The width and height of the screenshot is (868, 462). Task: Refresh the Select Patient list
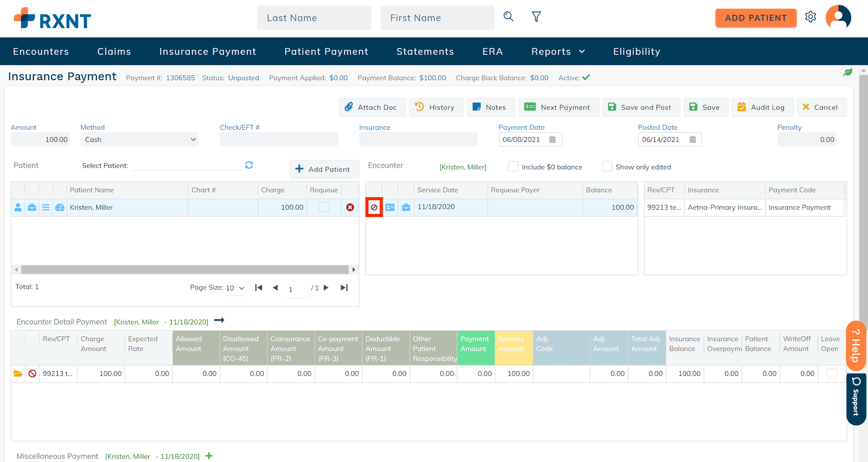[249, 165]
